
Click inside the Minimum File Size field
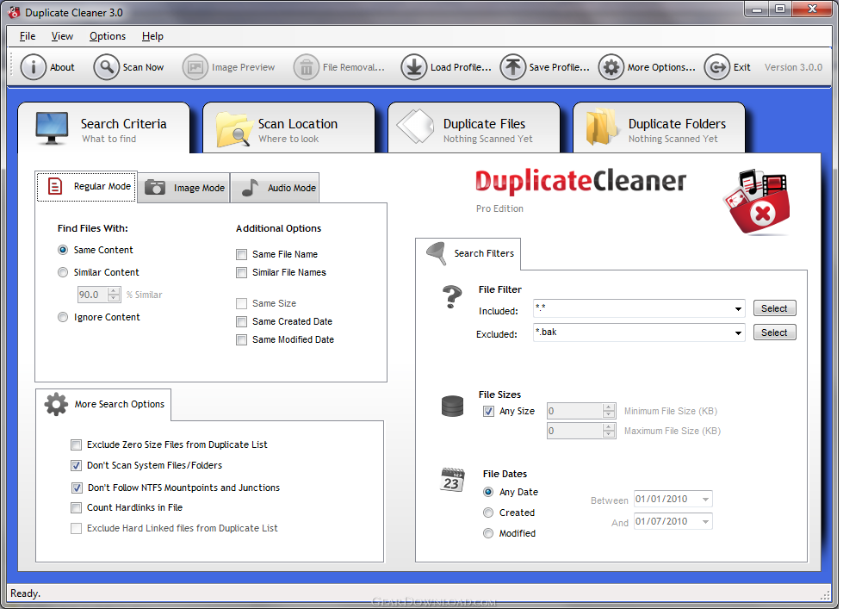574,411
